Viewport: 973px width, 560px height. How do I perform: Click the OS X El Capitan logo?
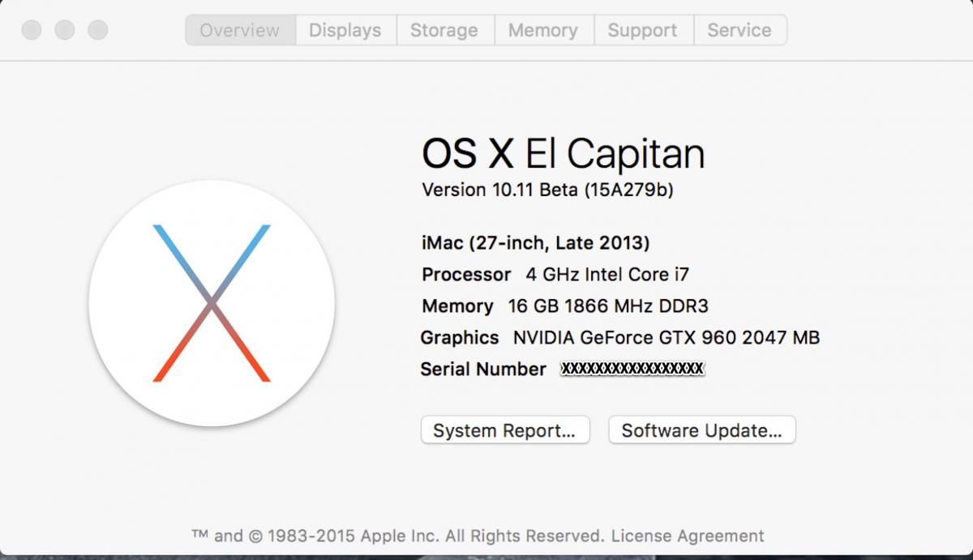coord(212,303)
